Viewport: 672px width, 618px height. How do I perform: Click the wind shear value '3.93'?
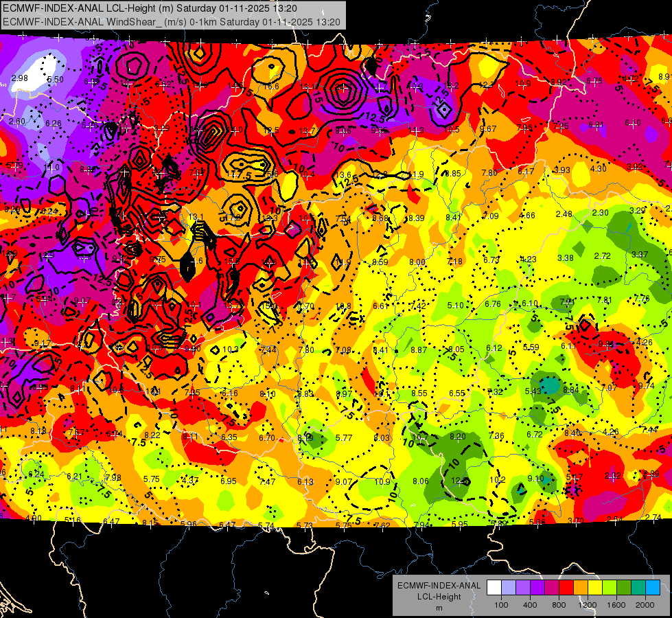[x=562, y=170]
